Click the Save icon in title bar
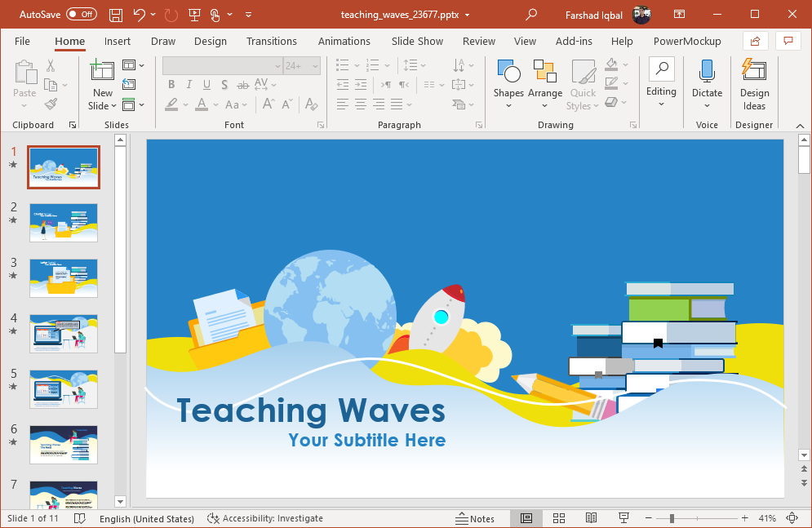Screen dimensions: 812x528 pyautogui.click(x=116, y=15)
